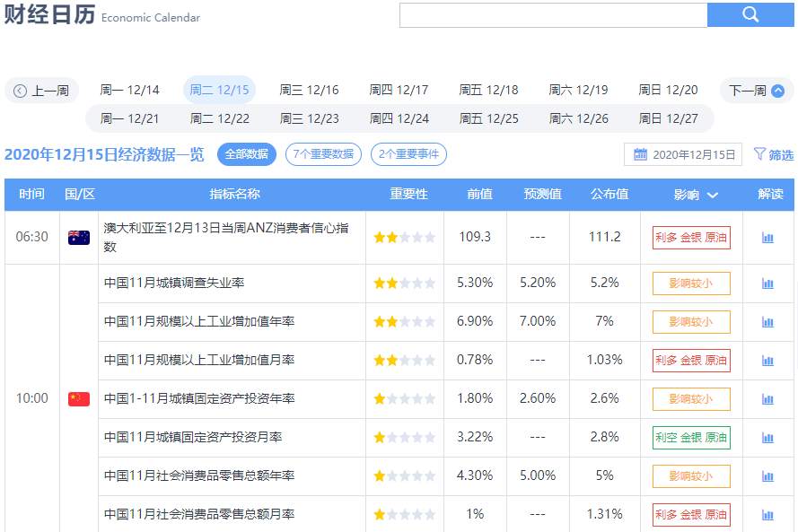Switch to 周四 12/24 tab
The width and height of the screenshot is (798, 532).
[x=399, y=118]
